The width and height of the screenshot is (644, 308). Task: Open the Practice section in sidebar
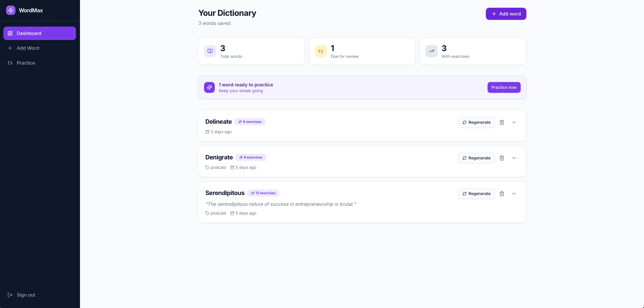point(26,63)
